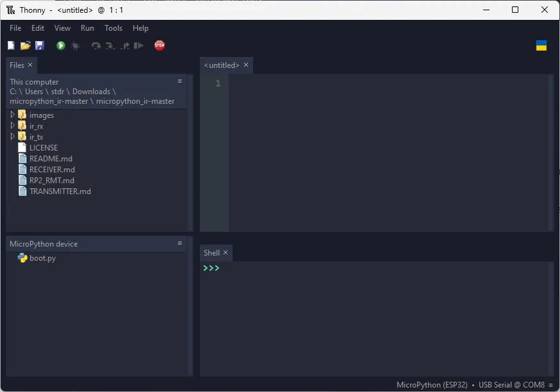Image resolution: width=560 pixels, height=392 pixels.
Task: Click the Step over debug icon
Action: click(96, 45)
